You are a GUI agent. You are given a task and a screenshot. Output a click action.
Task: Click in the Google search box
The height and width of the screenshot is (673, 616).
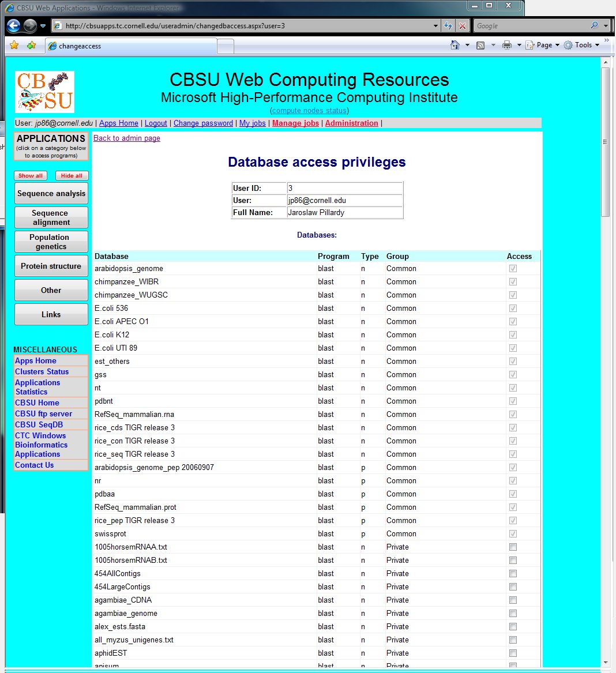pyautogui.click(x=531, y=26)
